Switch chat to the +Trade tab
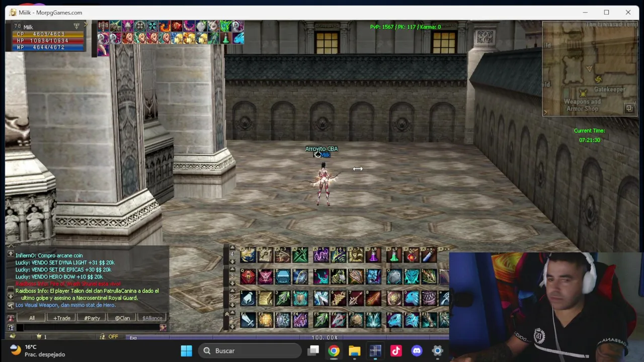Screen dimensions: 644x362 pos(62,318)
